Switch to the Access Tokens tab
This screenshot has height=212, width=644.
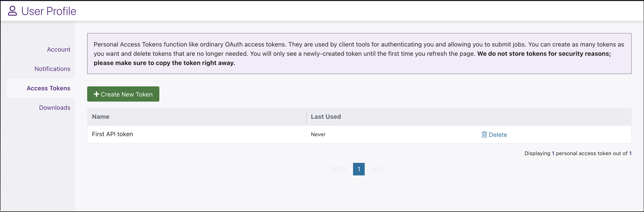[x=48, y=88]
